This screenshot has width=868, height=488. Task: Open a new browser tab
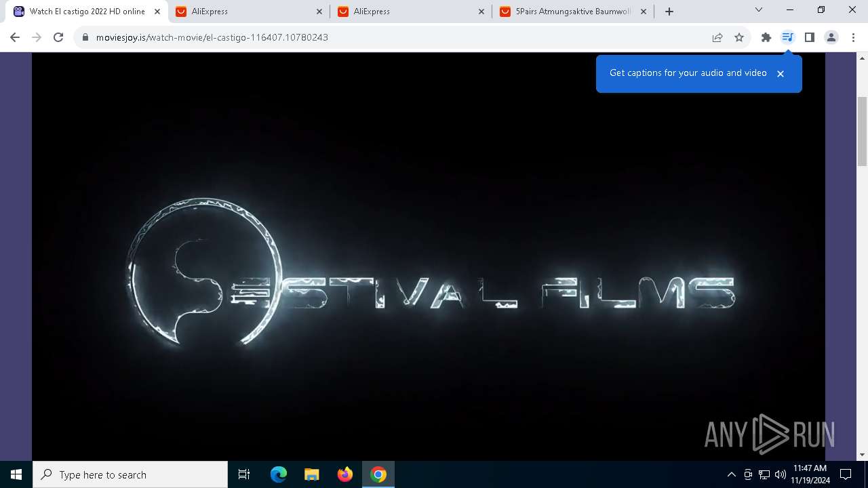669,12
